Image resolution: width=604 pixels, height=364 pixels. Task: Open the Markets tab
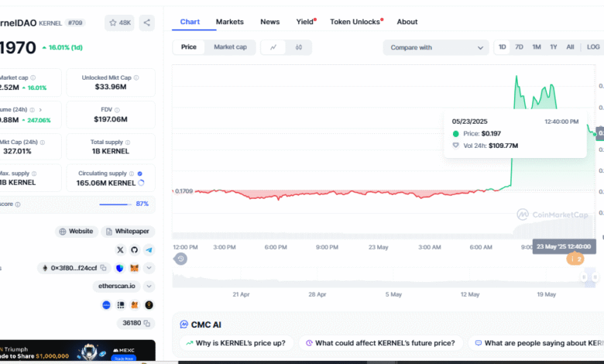click(229, 22)
